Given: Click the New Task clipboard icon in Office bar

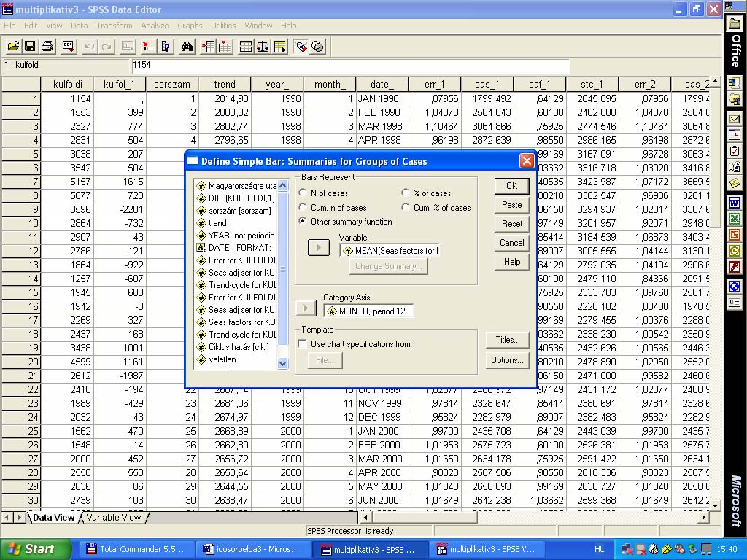Looking at the screenshot, I should click(x=735, y=151).
